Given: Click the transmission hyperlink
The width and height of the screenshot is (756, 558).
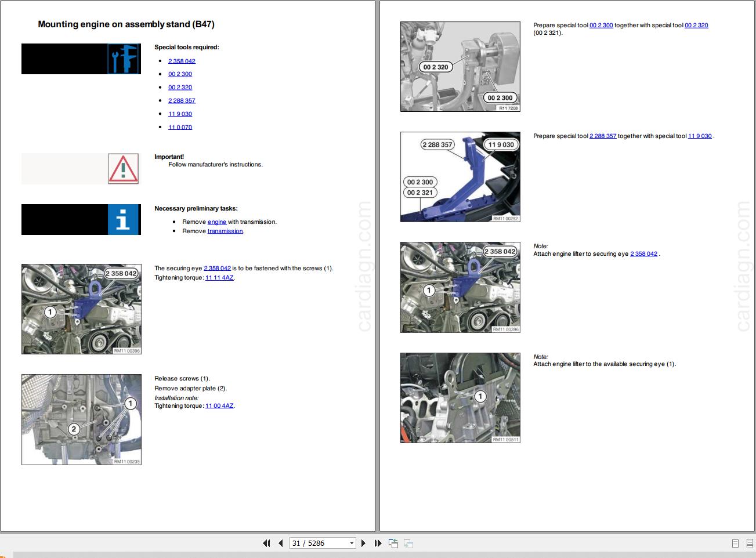Looking at the screenshot, I should pyautogui.click(x=226, y=231).
